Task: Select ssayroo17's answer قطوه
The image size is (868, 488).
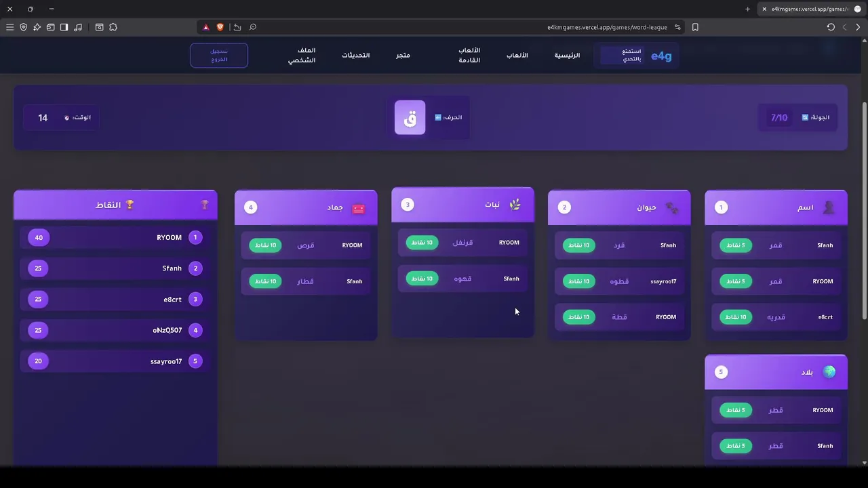Action: point(619,281)
